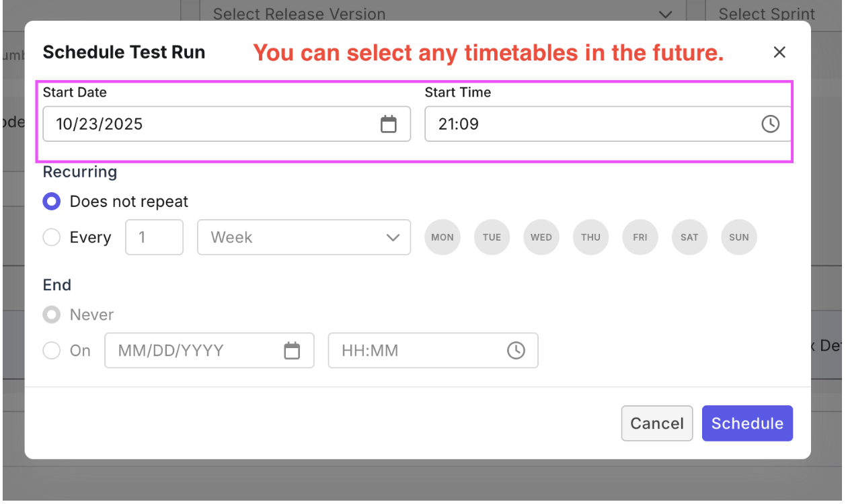Open the Start Date calendar picker

(x=389, y=124)
